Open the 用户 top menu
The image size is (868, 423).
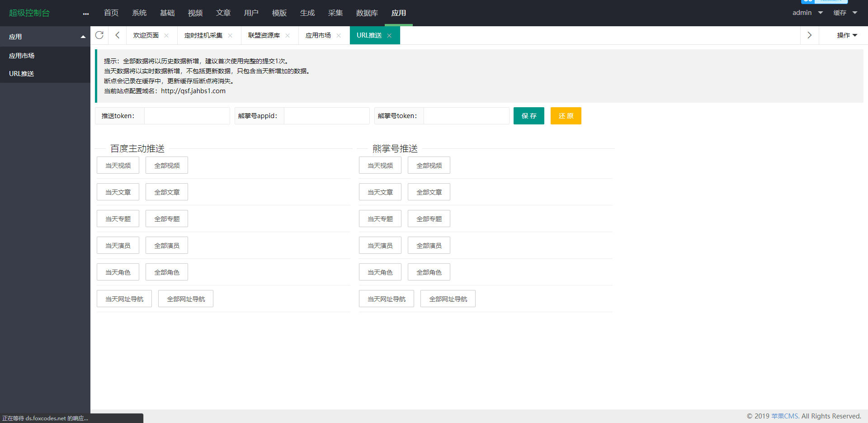coord(251,13)
